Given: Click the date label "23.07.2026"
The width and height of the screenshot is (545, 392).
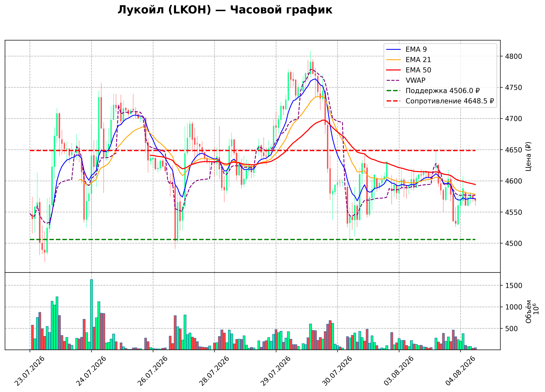Looking at the screenshot, I should pyautogui.click(x=29, y=371).
